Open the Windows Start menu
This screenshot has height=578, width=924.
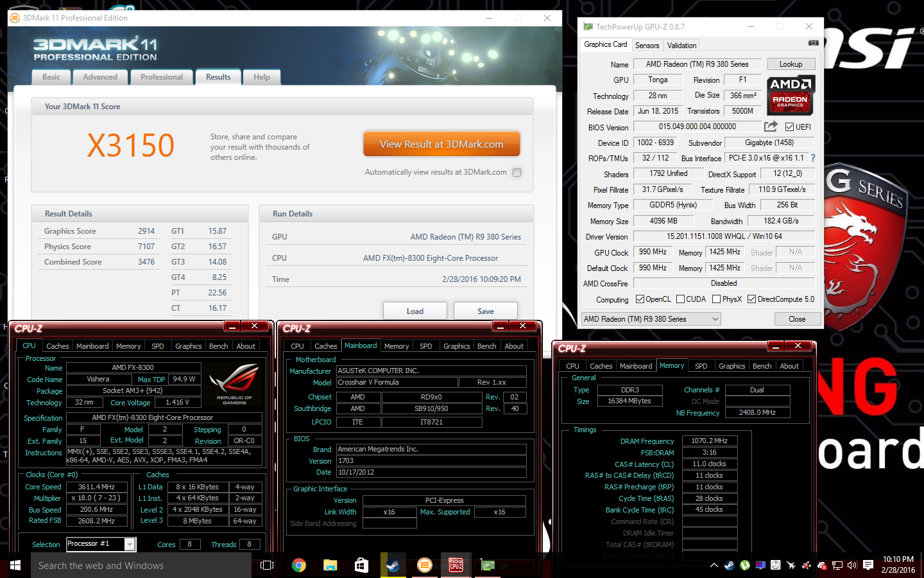[15, 565]
